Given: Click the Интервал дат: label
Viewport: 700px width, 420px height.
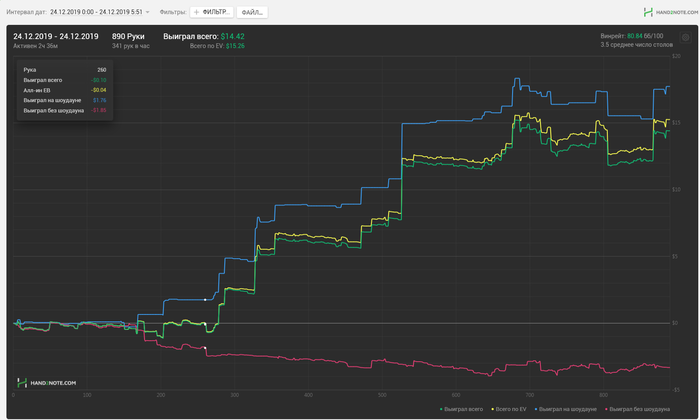Looking at the screenshot, I should coord(26,12).
